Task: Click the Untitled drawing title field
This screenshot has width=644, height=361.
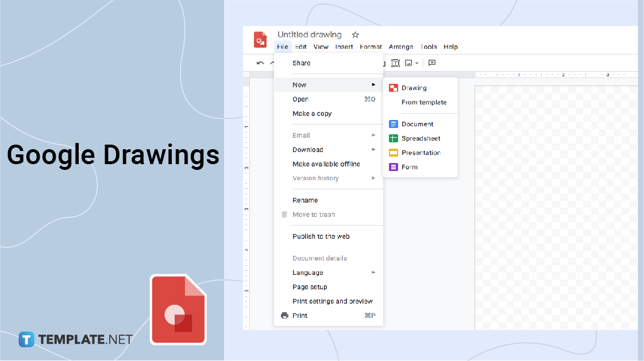Action: point(310,35)
